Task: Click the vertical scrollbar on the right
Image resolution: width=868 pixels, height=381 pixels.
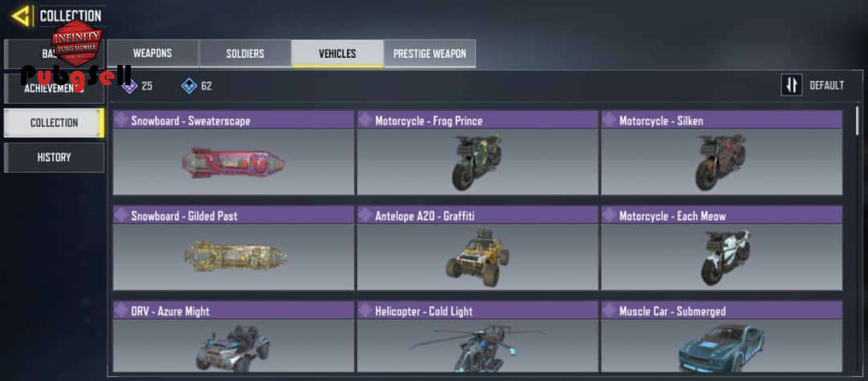Action: point(858,121)
